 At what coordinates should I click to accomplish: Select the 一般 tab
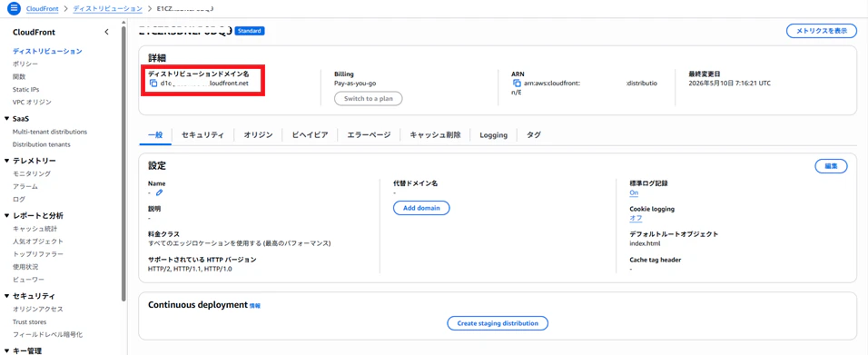(155, 134)
